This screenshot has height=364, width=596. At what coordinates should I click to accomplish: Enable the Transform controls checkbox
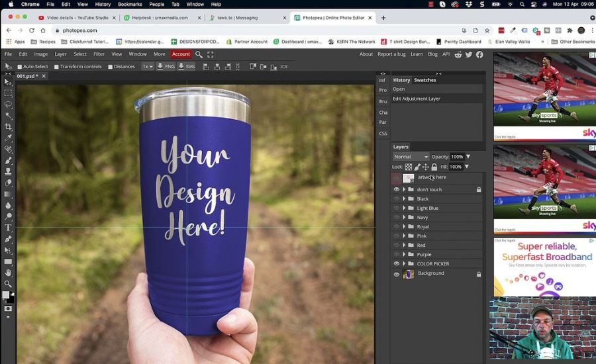coord(56,67)
